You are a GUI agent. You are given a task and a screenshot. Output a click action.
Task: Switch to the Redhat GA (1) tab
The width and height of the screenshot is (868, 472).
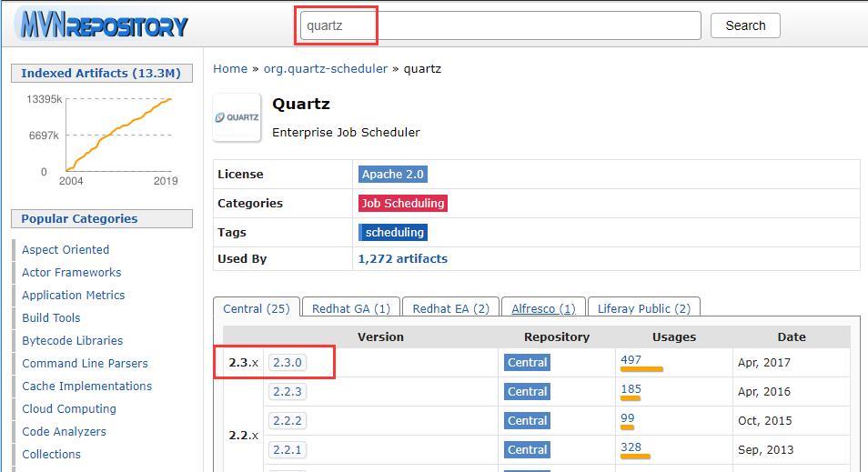(x=351, y=308)
